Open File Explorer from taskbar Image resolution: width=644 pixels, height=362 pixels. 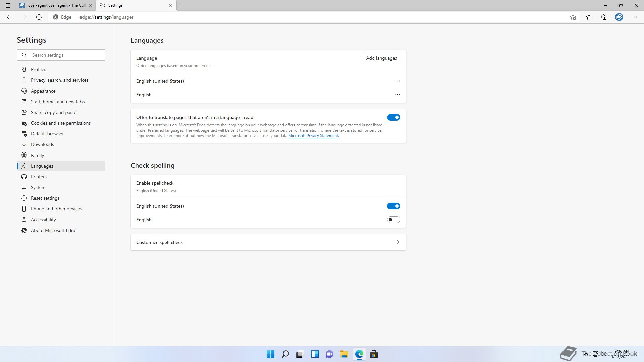pyautogui.click(x=344, y=354)
